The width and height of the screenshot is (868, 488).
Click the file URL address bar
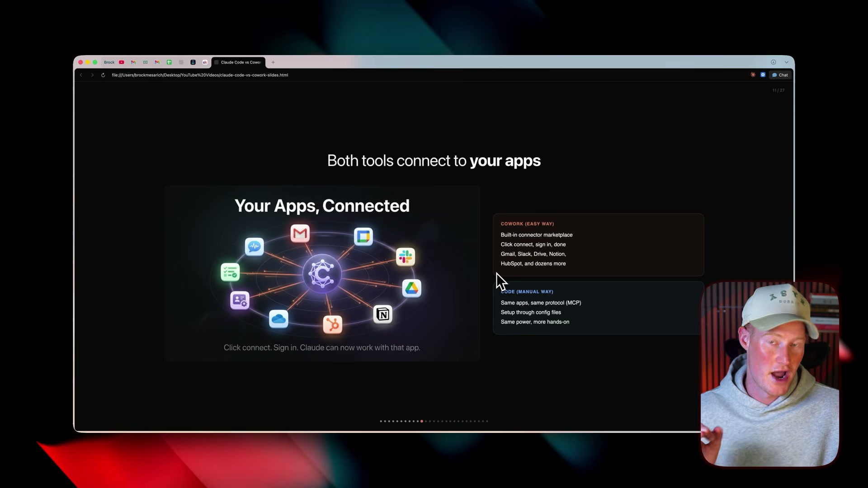pyautogui.click(x=200, y=75)
